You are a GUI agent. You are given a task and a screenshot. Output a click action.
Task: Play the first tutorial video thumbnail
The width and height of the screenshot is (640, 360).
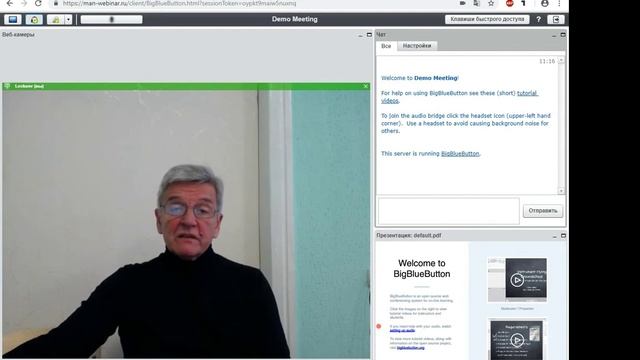pos(517,280)
